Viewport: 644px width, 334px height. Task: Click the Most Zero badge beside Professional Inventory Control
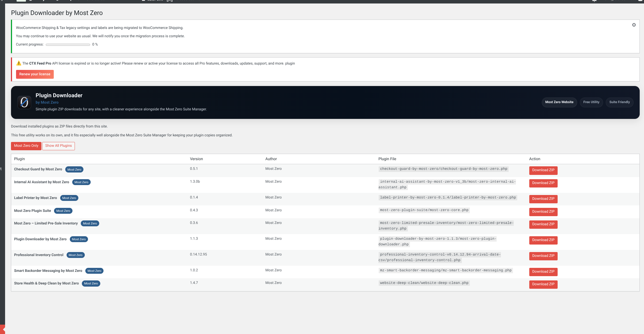pos(76,255)
